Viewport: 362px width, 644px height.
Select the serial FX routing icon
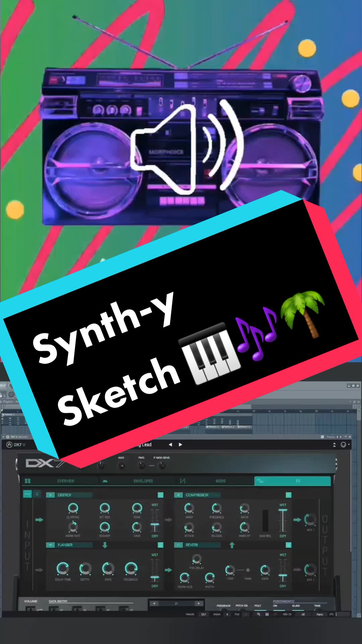(27, 494)
